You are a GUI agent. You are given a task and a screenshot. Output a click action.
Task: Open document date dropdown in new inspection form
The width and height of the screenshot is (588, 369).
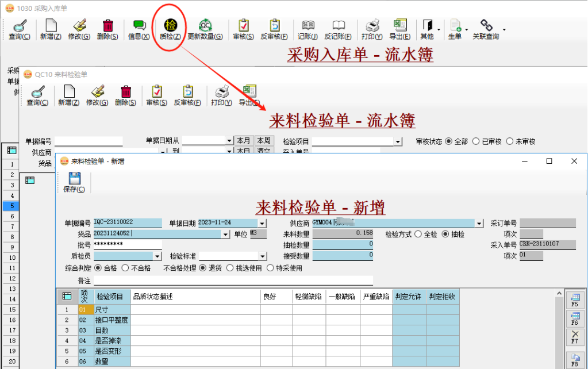262,224
